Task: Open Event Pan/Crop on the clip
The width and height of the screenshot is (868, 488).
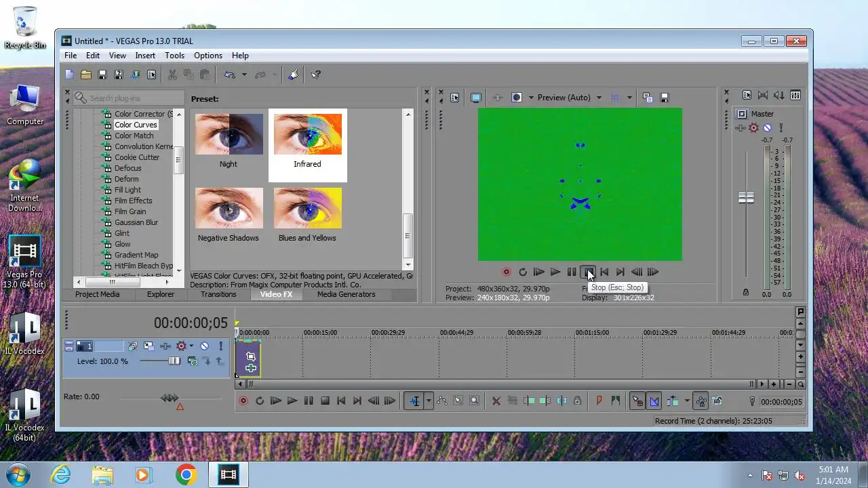Action: coord(251,357)
